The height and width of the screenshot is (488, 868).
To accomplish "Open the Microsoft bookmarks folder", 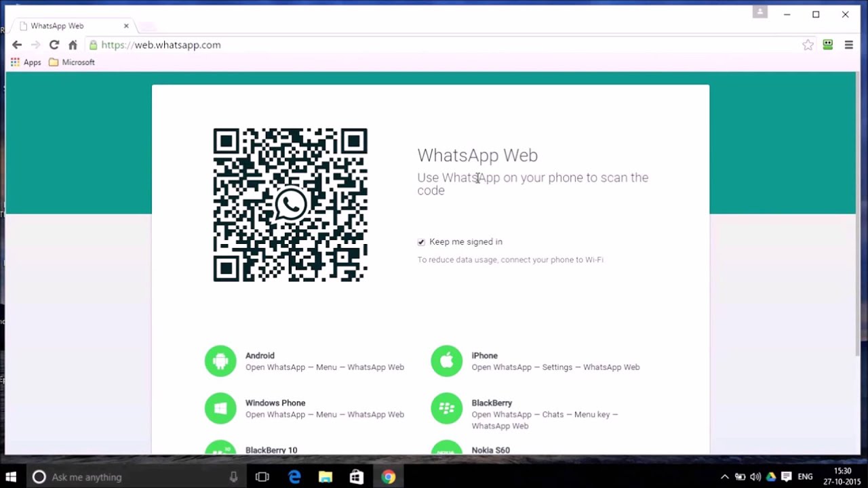I will tap(72, 62).
